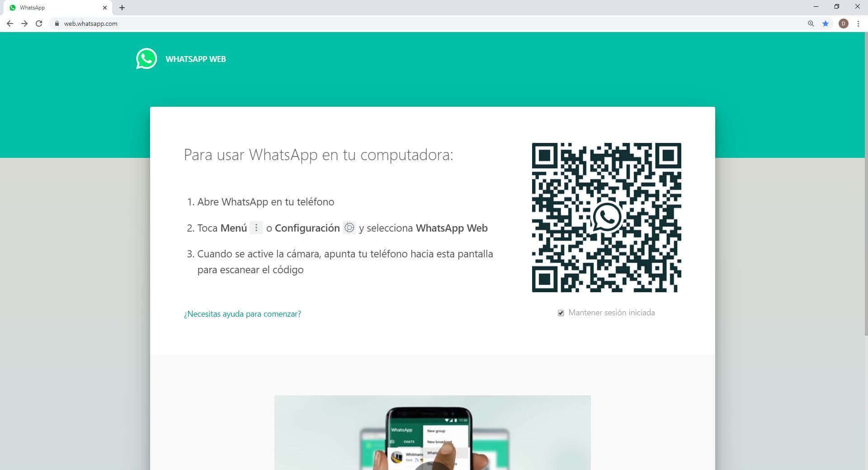Click the padlock site info icon
Screen dimensions: 868x470
click(x=57, y=24)
